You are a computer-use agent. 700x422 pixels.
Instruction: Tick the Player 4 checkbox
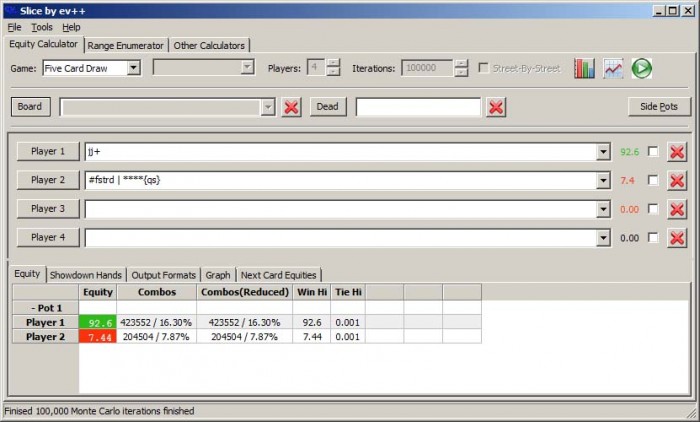pos(653,237)
